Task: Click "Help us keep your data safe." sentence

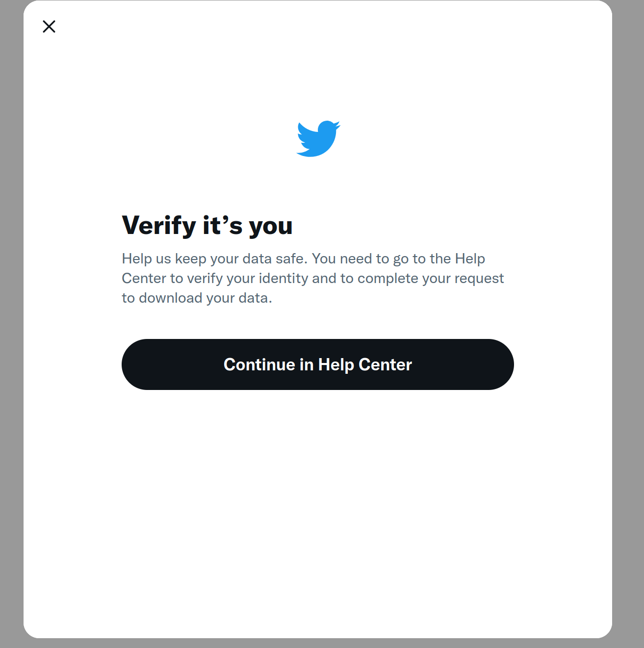Action: pyautogui.click(x=215, y=259)
